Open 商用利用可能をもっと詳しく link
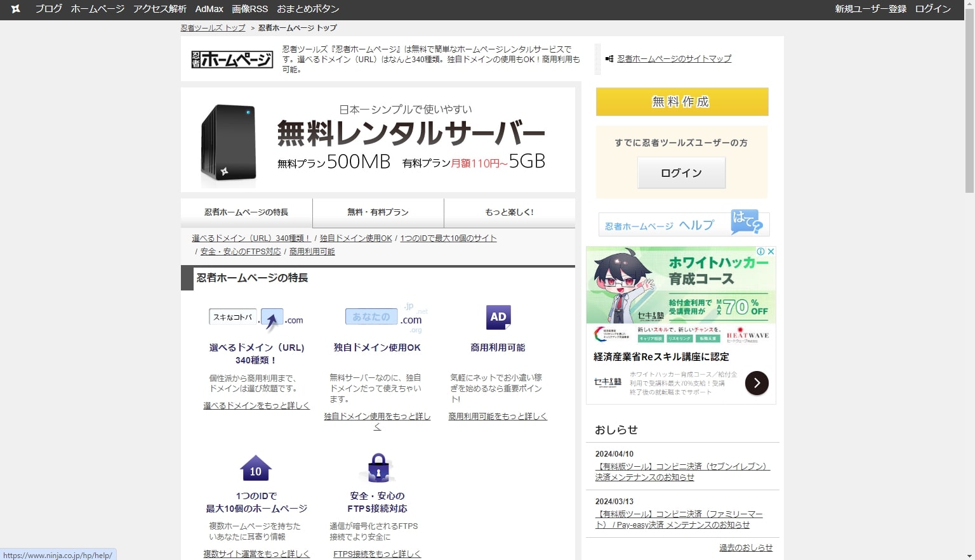Viewport: 975px width, 560px height. point(498,417)
